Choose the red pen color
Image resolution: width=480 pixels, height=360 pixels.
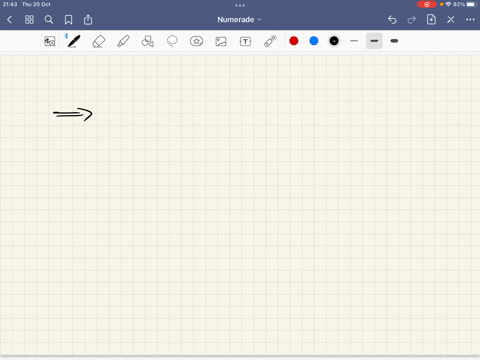[294, 41]
